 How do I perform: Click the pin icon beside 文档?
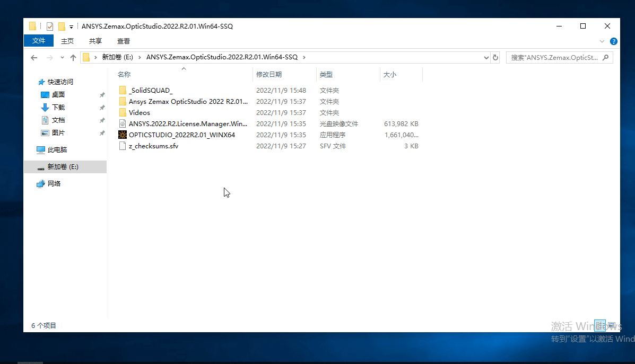102,120
